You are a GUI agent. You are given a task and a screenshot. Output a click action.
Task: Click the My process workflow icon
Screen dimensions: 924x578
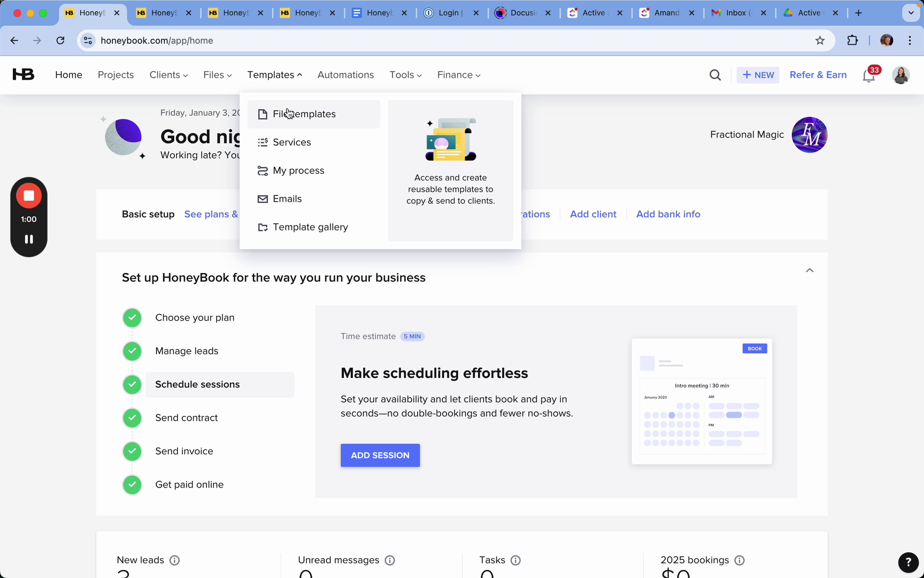coord(263,171)
